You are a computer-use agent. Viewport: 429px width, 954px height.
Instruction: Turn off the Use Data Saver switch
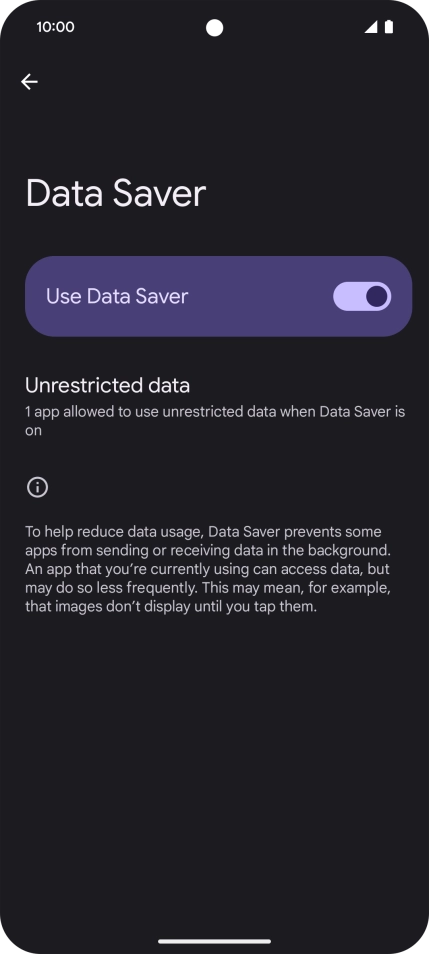(362, 296)
